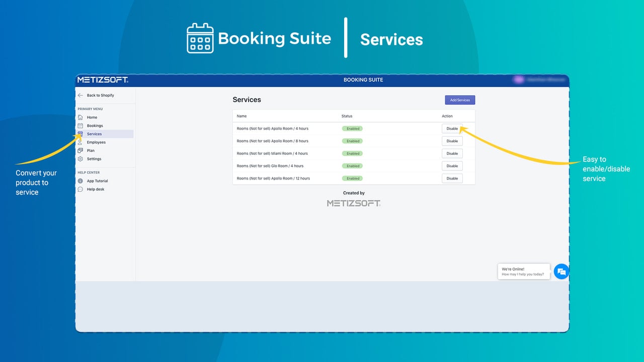Click the Settings gear icon

[x=80, y=159]
